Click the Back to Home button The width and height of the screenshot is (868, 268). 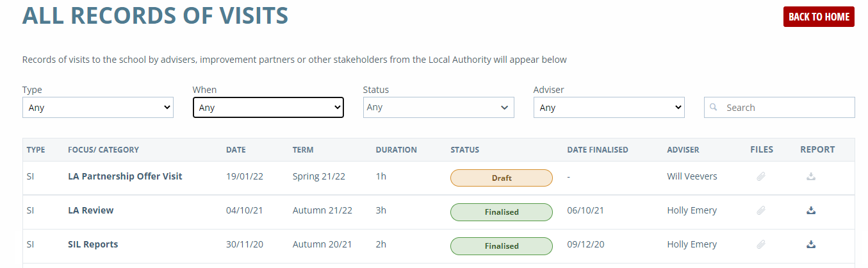pyautogui.click(x=818, y=17)
